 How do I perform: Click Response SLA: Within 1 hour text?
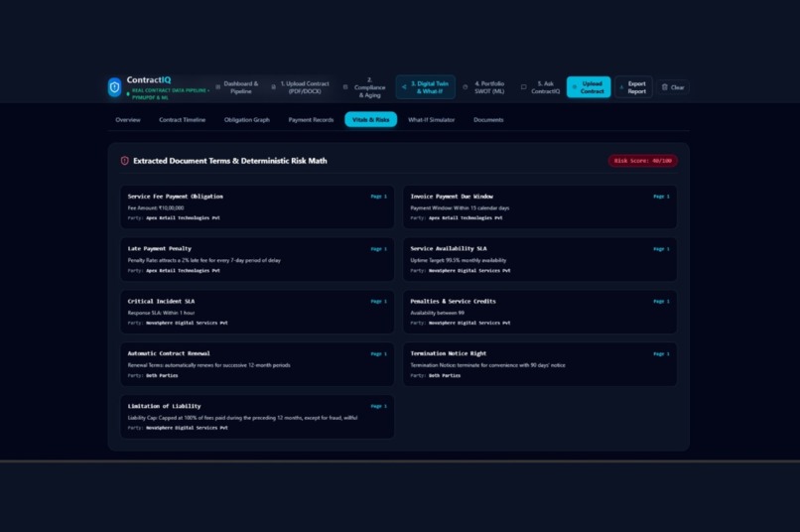(x=161, y=314)
